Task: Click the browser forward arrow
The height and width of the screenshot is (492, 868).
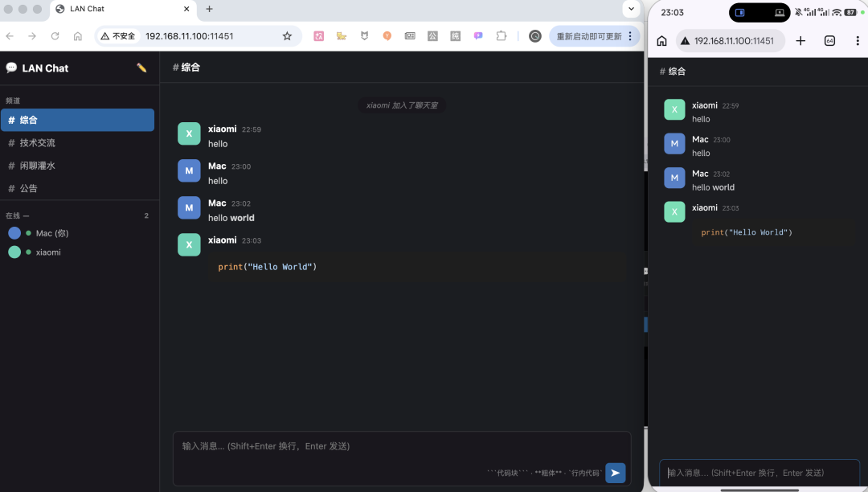Action: [x=32, y=36]
